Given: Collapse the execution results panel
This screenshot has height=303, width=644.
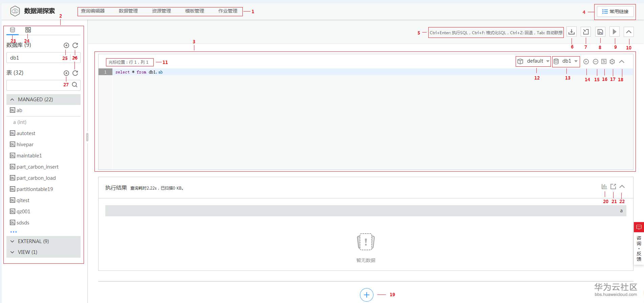Looking at the screenshot, I should point(622,187).
